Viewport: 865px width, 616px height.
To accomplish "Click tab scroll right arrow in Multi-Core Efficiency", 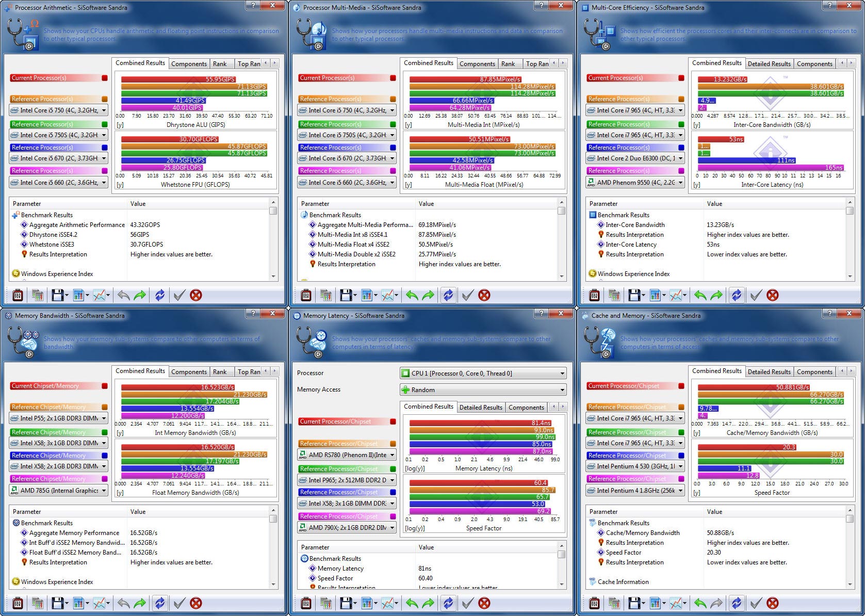I will point(852,63).
